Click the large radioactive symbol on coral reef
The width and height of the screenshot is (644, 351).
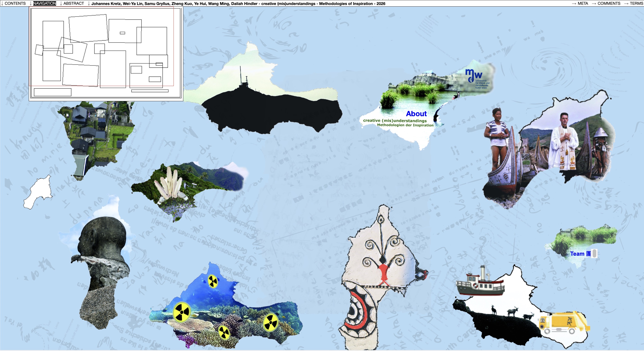click(x=182, y=312)
